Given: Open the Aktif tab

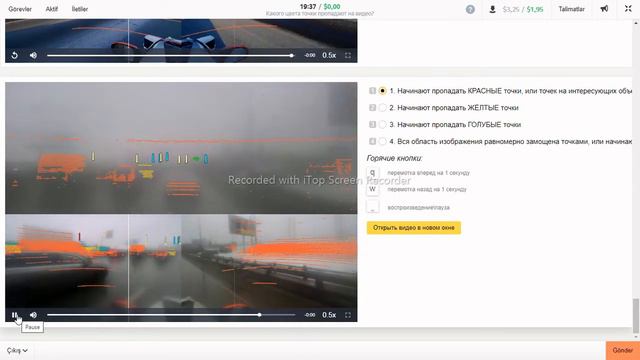Looking at the screenshot, I should click(x=51, y=9).
